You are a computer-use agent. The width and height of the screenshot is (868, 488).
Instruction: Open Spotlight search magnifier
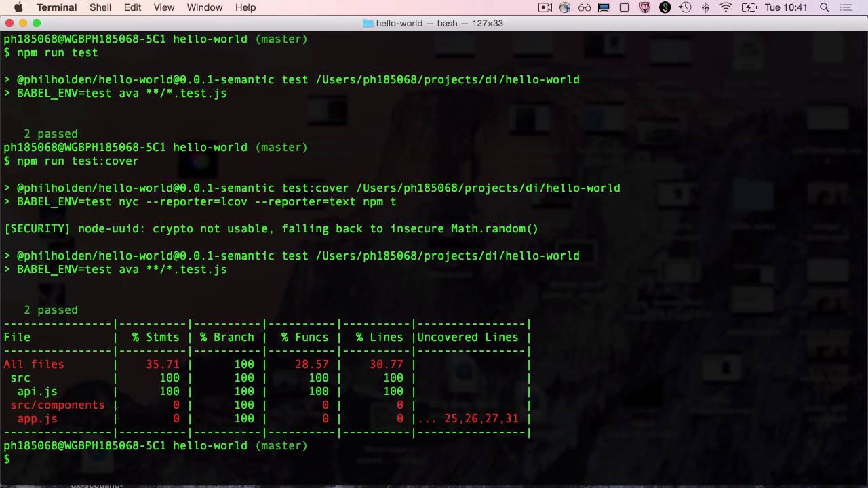pyautogui.click(x=825, y=7)
